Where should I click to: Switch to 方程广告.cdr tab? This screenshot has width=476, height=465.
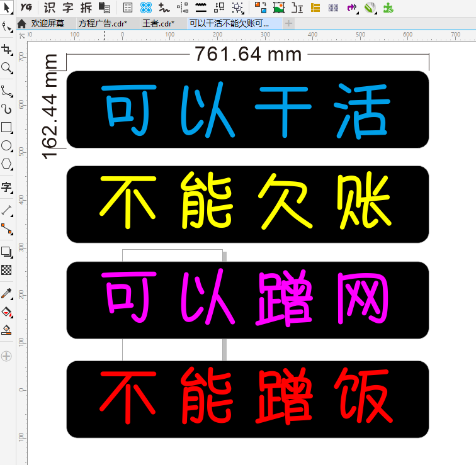(103, 23)
